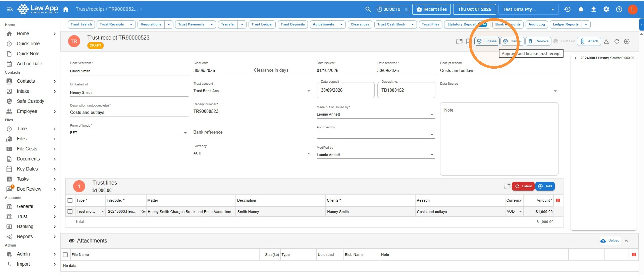Tick the checkbox for Henny Smith trust line
This screenshot has width=644, height=275.
[x=70, y=212]
